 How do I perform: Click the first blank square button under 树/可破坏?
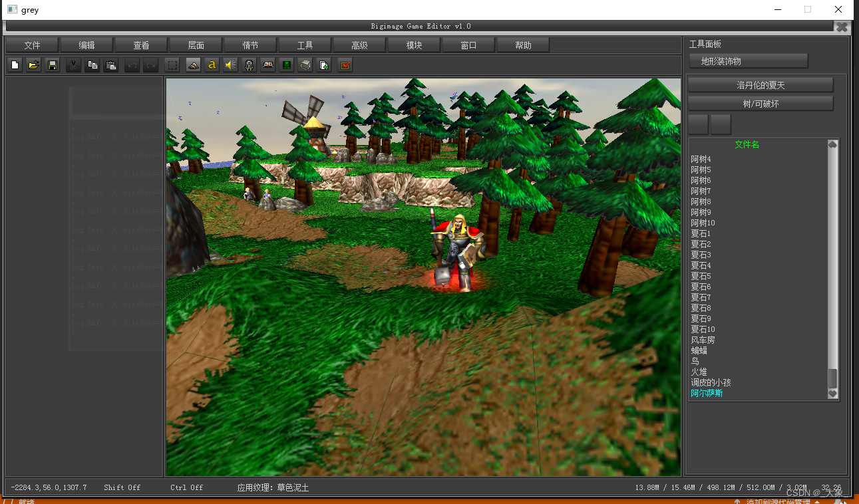coord(698,124)
